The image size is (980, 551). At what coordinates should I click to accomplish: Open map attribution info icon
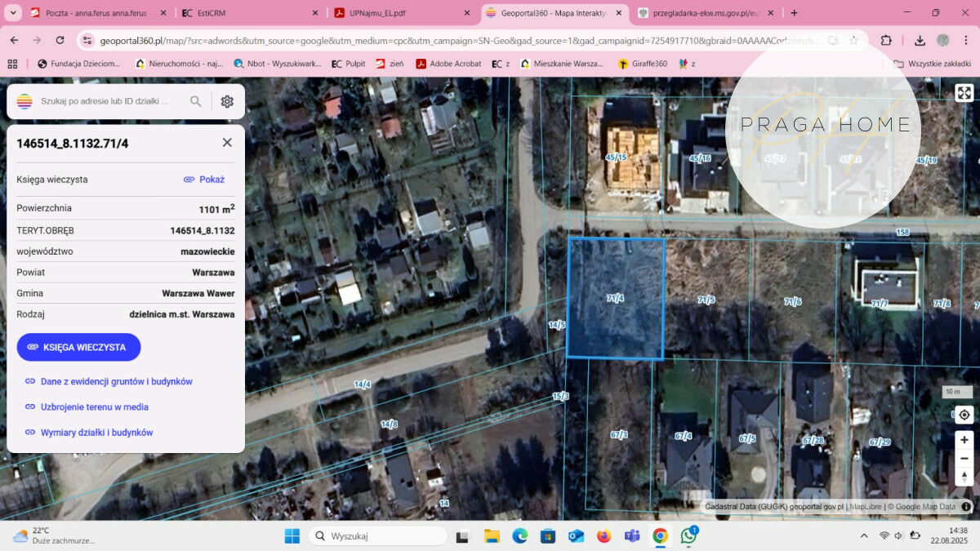[x=966, y=507]
